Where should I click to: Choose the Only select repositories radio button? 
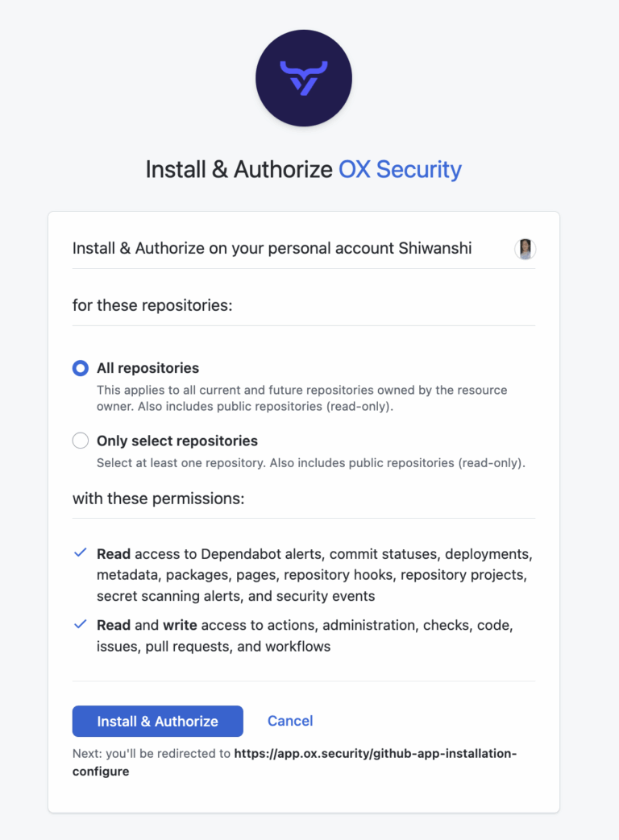coord(81,441)
